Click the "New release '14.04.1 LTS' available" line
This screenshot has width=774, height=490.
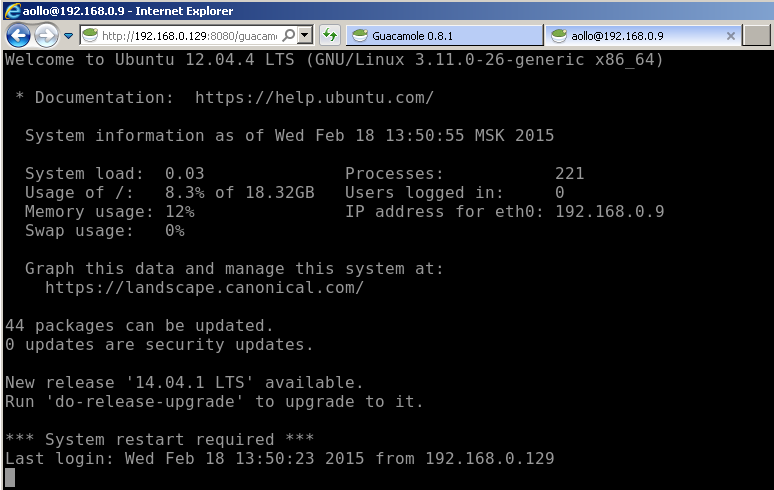tap(184, 382)
